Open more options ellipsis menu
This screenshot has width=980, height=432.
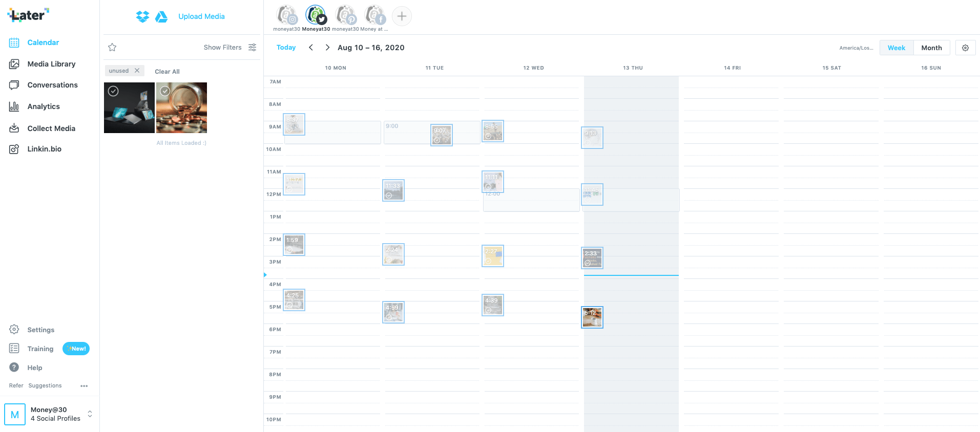pos(84,386)
